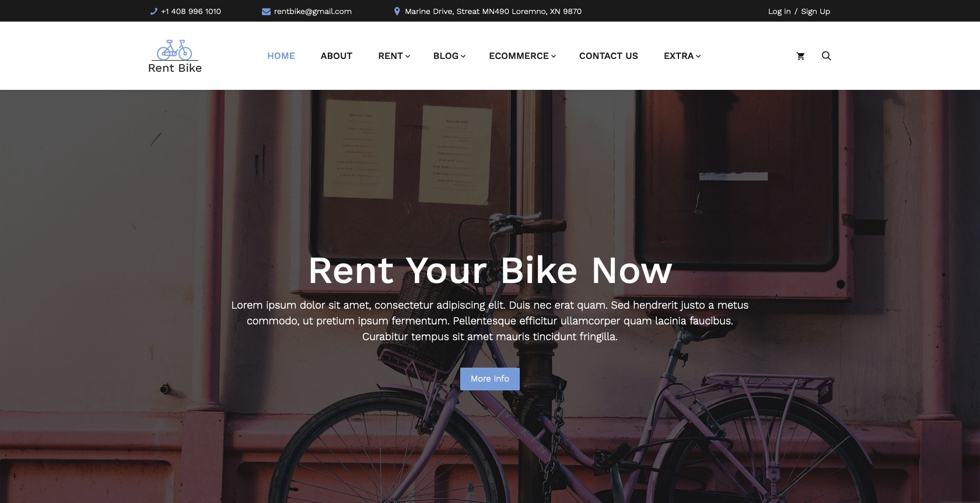Expand the Ecommerce dropdown menu
This screenshot has width=980, height=503.
pyautogui.click(x=523, y=56)
